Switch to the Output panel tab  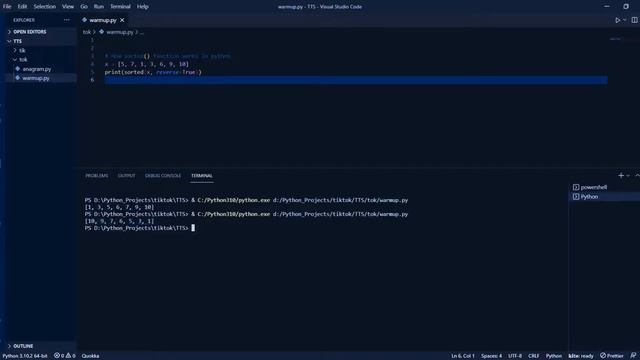pyautogui.click(x=126, y=176)
